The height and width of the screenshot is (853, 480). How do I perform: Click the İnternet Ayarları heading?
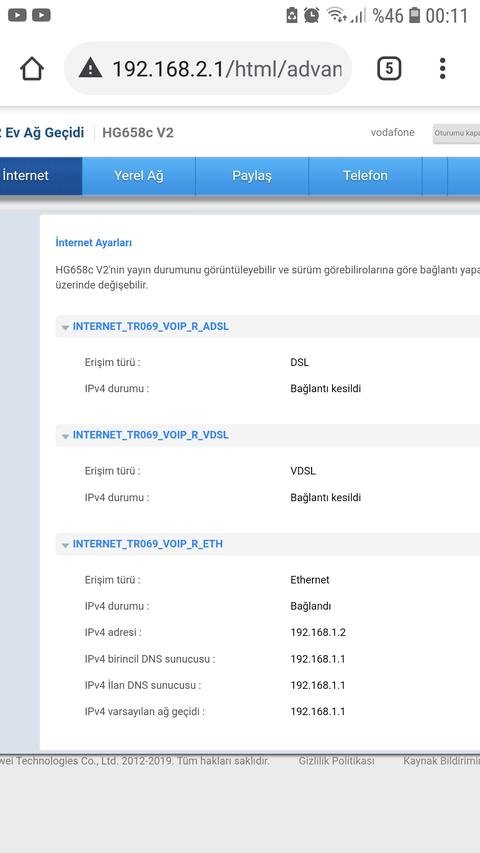click(x=94, y=243)
